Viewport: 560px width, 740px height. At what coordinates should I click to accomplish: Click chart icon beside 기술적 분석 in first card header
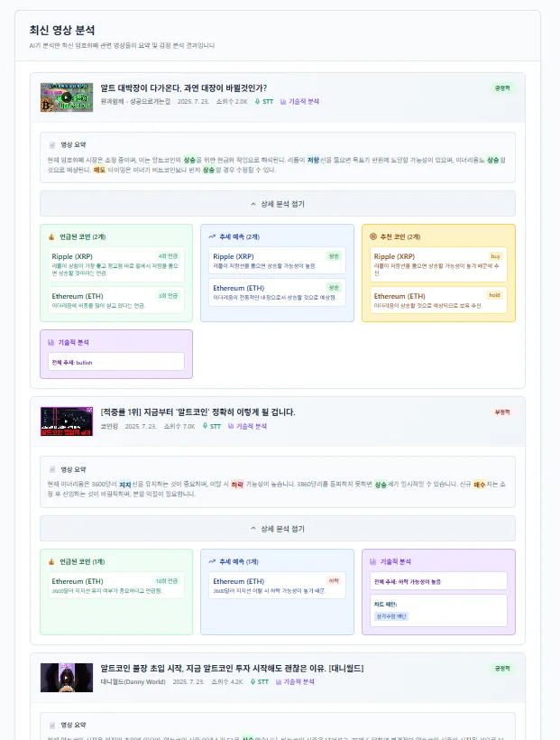coord(283,101)
